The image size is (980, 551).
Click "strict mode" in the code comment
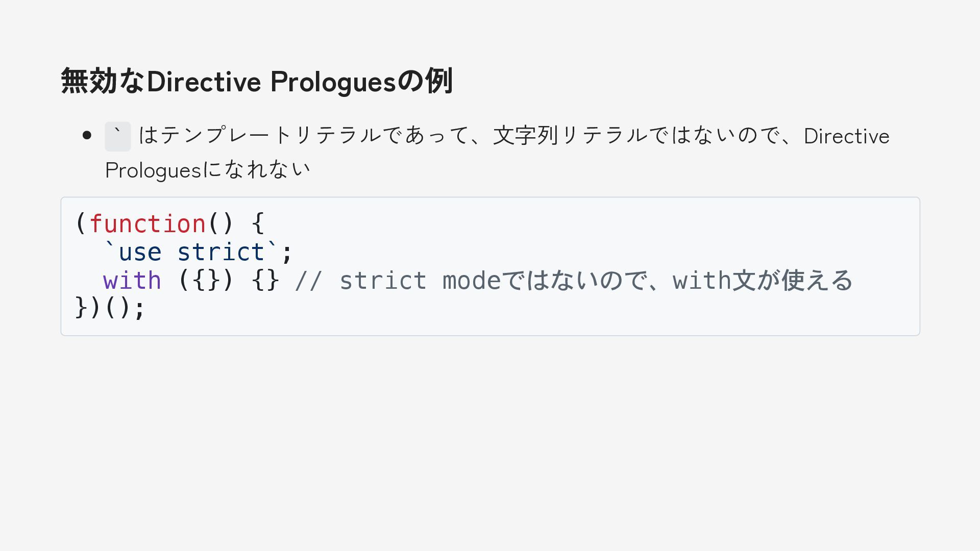420,281
